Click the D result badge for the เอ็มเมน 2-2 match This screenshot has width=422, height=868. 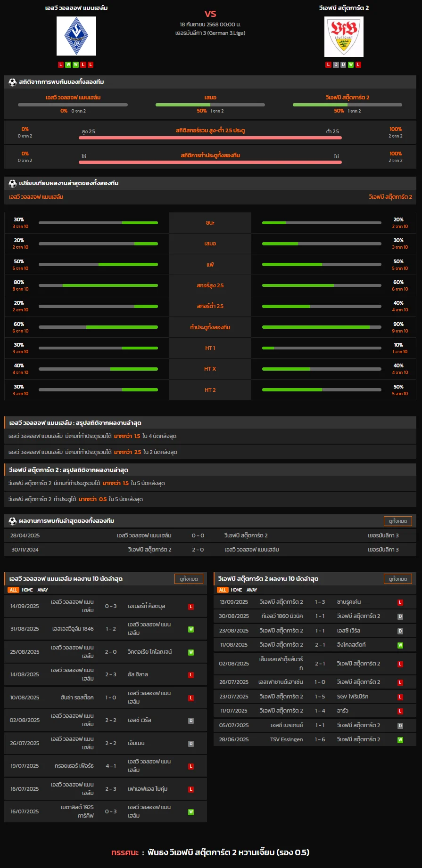pyautogui.click(x=191, y=744)
